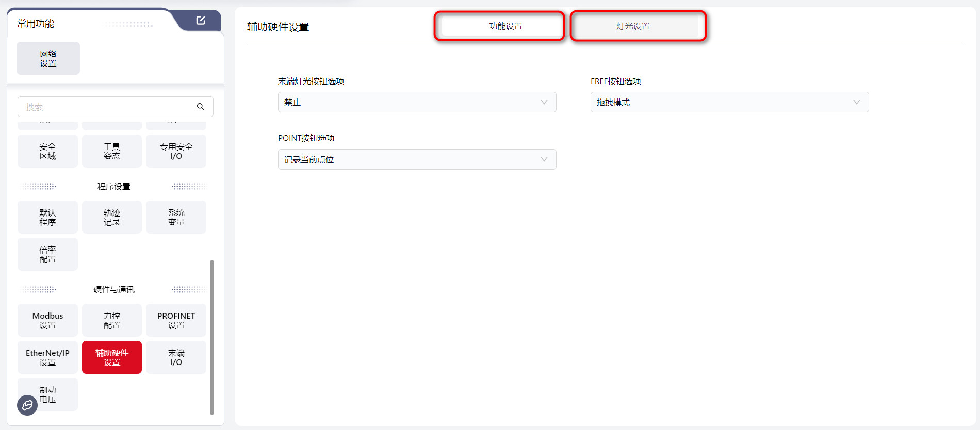Select 工具姿态 in the sidebar
Screen dimensions: 980x430
[111, 151]
